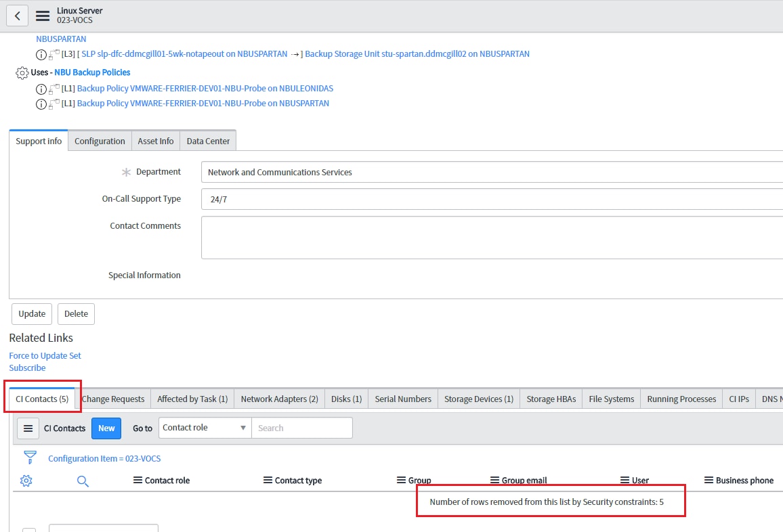Open relationship icon on NBUSPARTAN policy row
The image size is (783, 532).
click(54, 104)
